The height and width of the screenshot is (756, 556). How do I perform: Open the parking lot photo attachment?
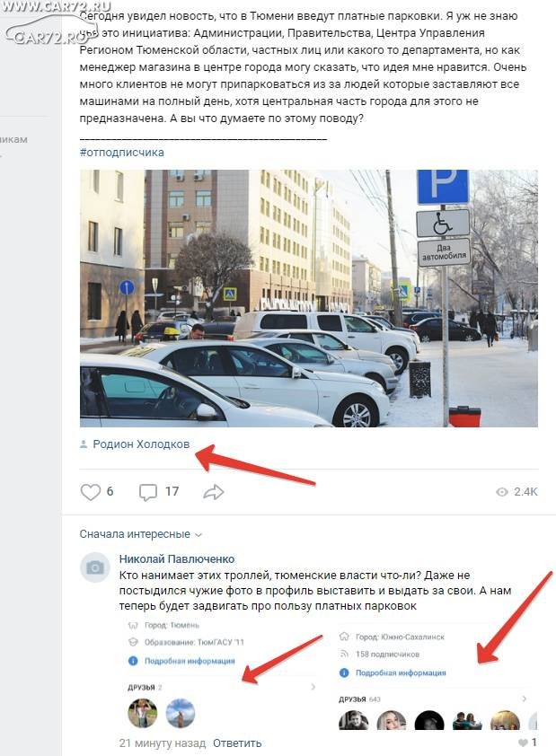309,298
